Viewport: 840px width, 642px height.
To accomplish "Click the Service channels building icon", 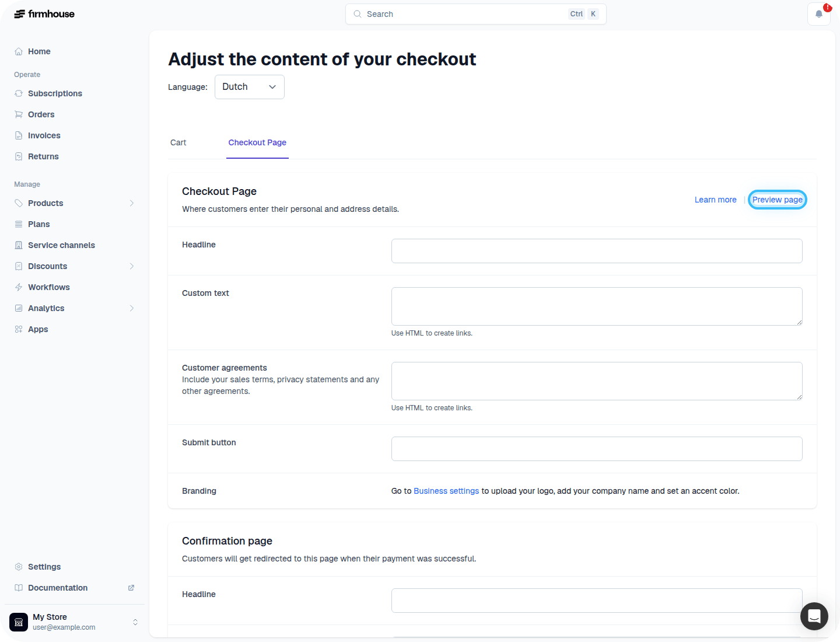I will point(19,245).
